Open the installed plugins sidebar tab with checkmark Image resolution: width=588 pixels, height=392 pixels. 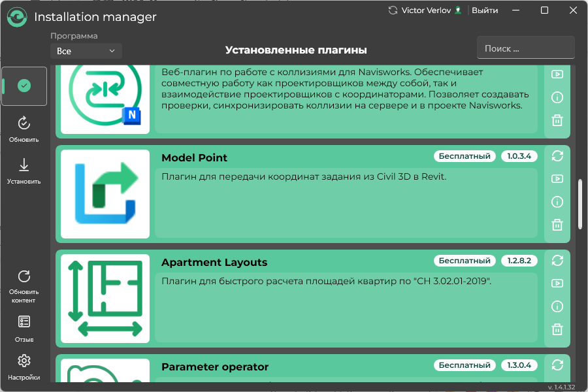pyautogui.click(x=24, y=86)
